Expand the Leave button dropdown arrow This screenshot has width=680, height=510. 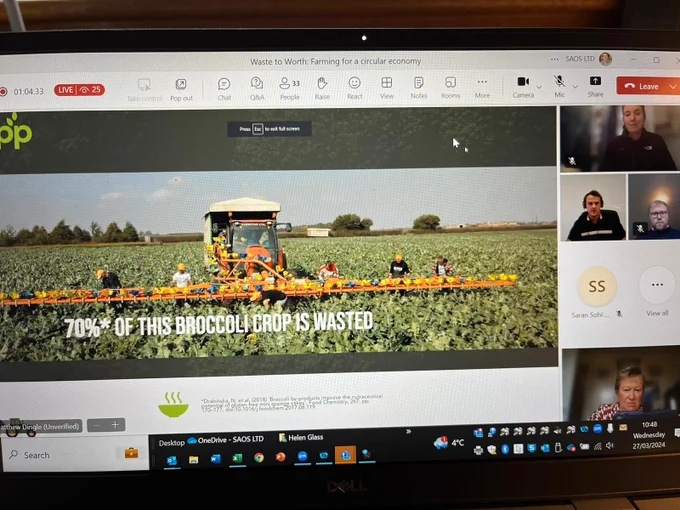[673, 86]
